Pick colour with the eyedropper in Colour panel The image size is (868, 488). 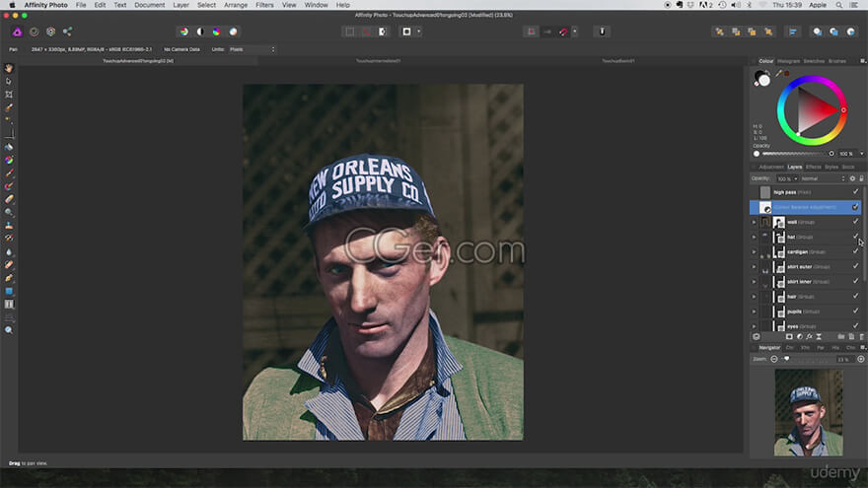coord(779,73)
